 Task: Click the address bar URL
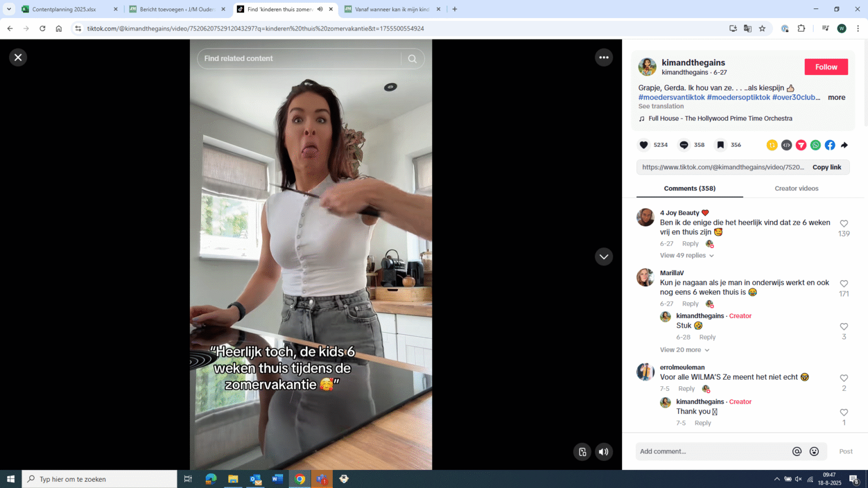(255, 28)
